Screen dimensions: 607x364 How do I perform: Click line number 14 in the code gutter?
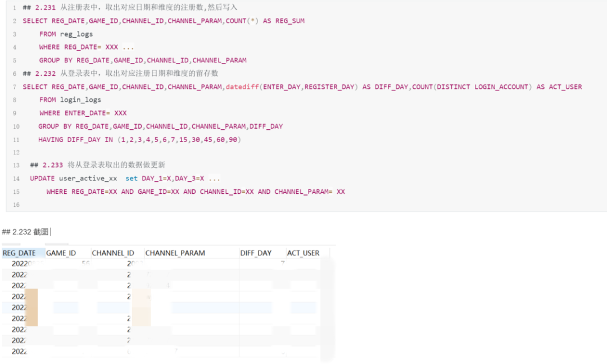pyautogui.click(x=16, y=179)
